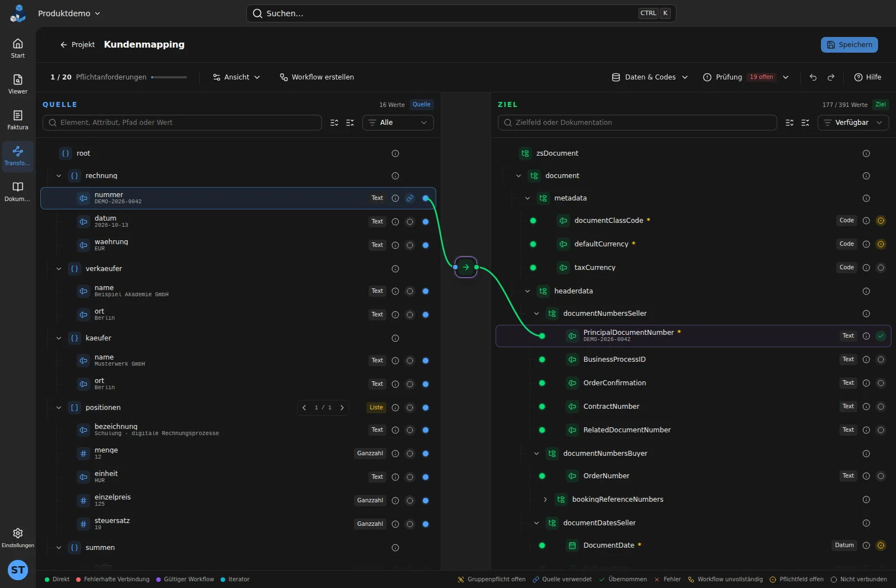Open info icon for zsDocument node
The image size is (896, 588).
(x=866, y=153)
